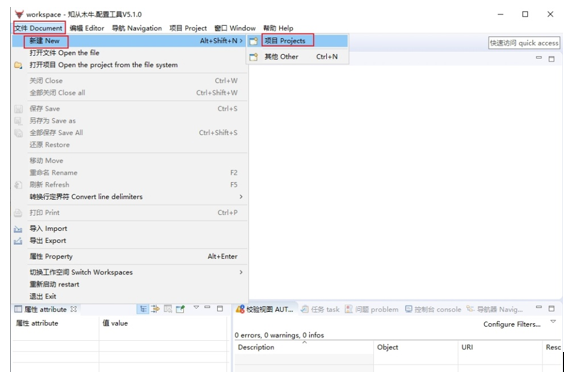Click the 属性 attribute column header
Image resolution: width=575 pixels, height=384 pixels.
[56, 323]
